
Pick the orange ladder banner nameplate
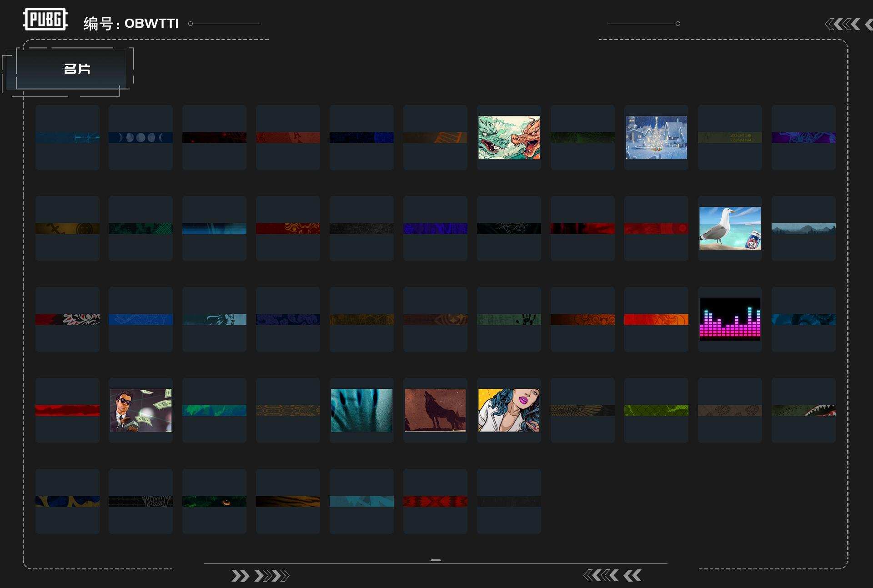(435, 137)
